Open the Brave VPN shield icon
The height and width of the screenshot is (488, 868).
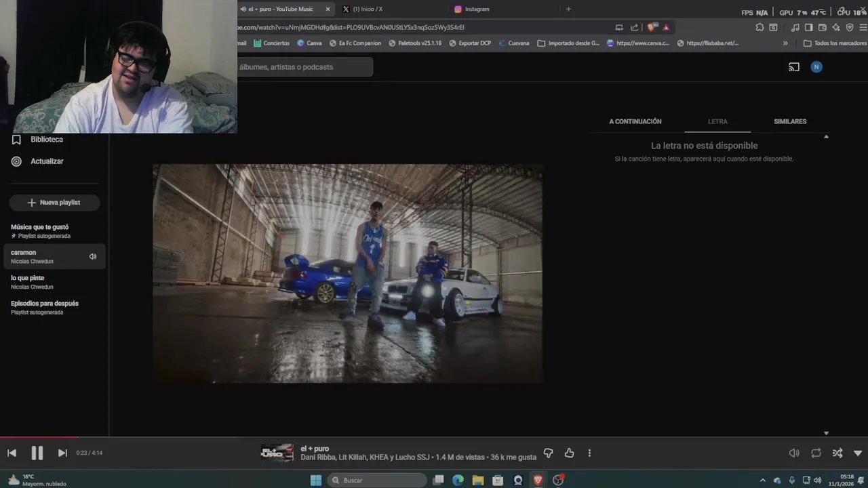[850, 27]
